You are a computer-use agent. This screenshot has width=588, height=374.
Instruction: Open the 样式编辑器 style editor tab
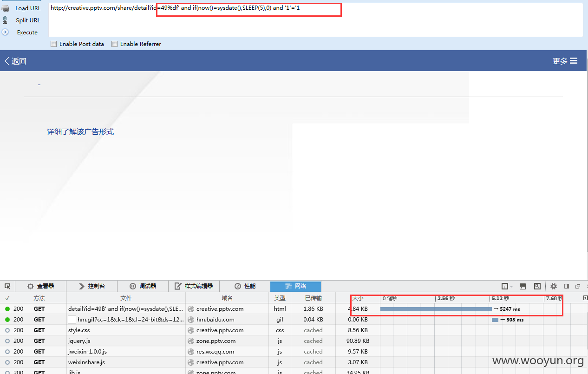point(194,286)
